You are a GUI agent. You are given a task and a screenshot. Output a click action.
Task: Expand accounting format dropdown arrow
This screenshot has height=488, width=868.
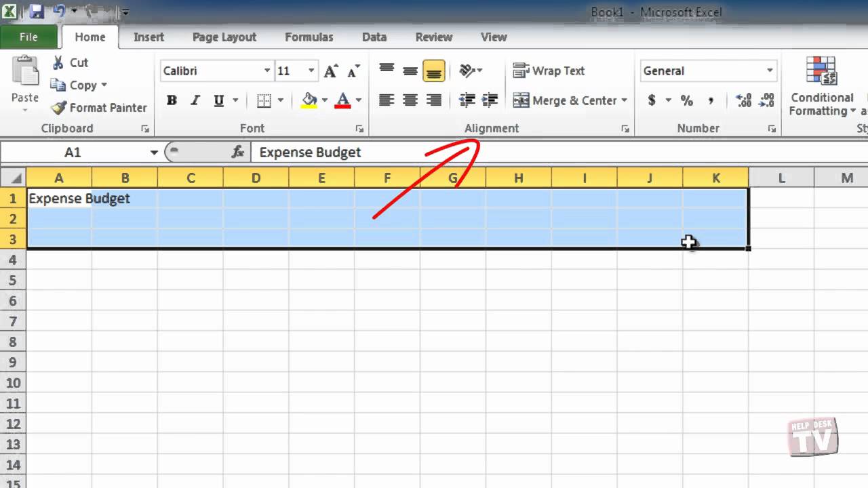(668, 100)
